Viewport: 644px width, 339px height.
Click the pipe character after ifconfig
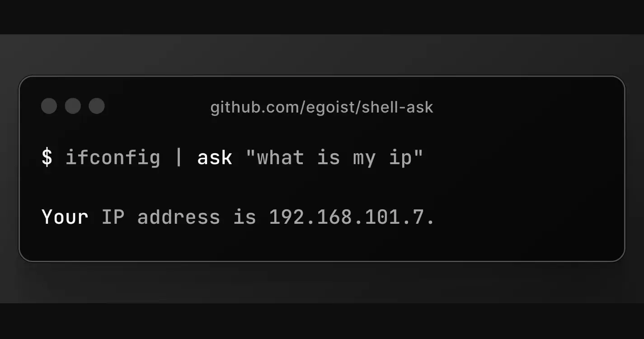179,158
